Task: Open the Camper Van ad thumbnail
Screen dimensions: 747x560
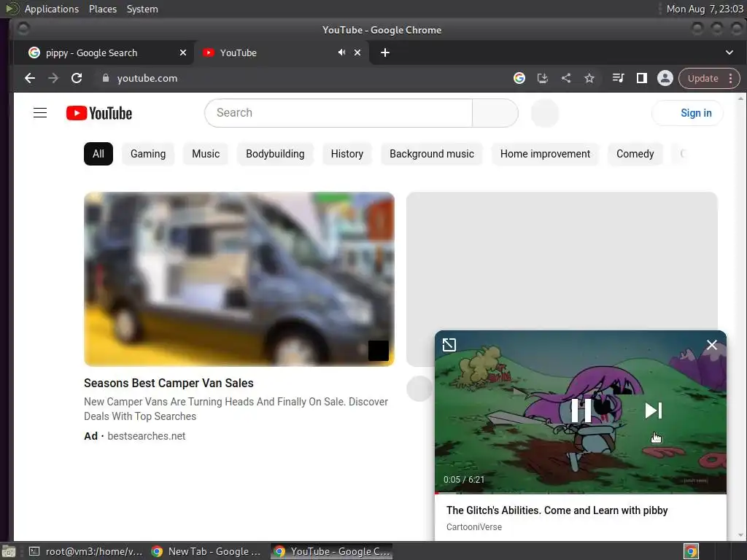Action: (x=239, y=279)
